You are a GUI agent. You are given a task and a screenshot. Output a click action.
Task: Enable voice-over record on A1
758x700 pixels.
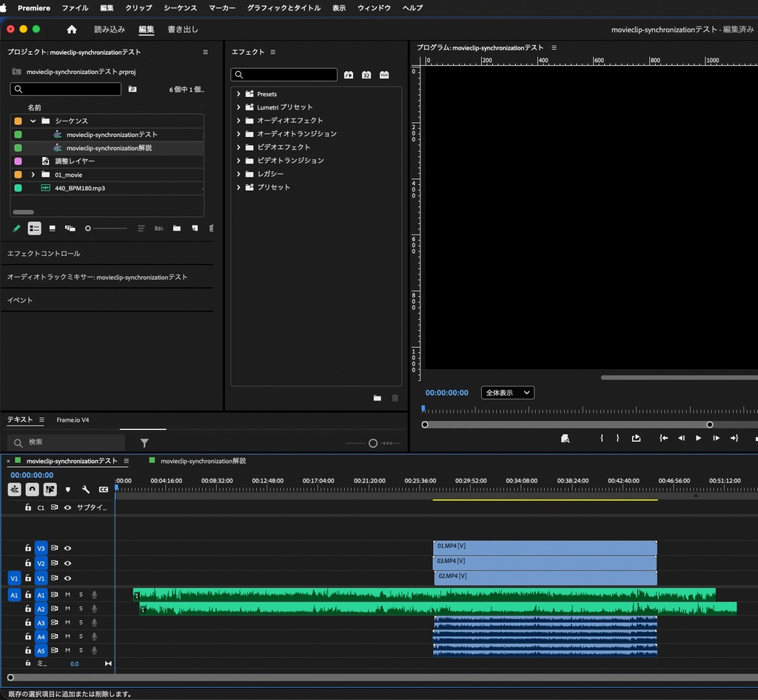click(x=94, y=595)
